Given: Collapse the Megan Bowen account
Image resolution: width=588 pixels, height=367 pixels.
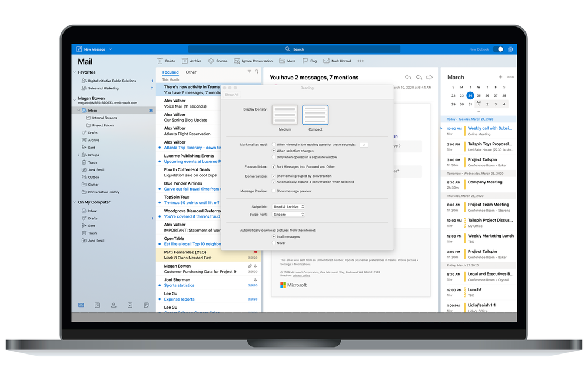Looking at the screenshot, I should [74, 100].
